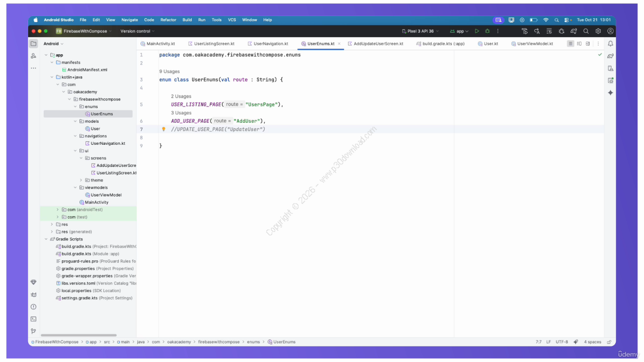
Task: Run the app with the green play button
Action: click(x=477, y=31)
